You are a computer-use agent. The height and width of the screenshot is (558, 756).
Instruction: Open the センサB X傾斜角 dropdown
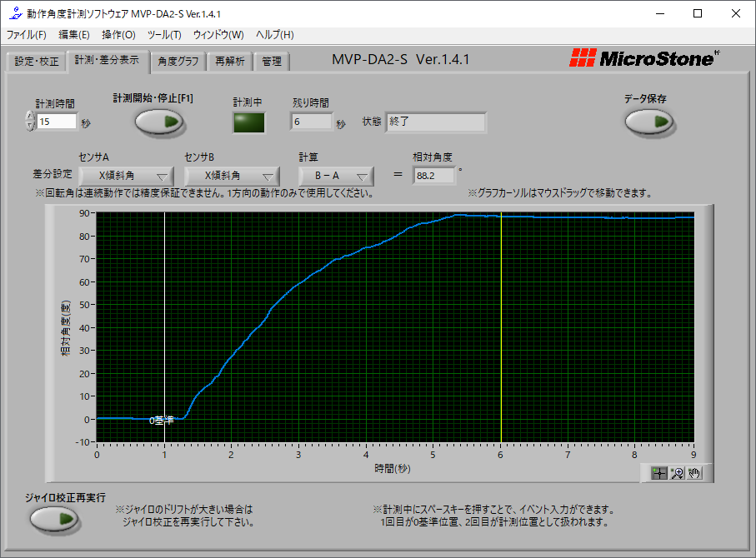232,176
